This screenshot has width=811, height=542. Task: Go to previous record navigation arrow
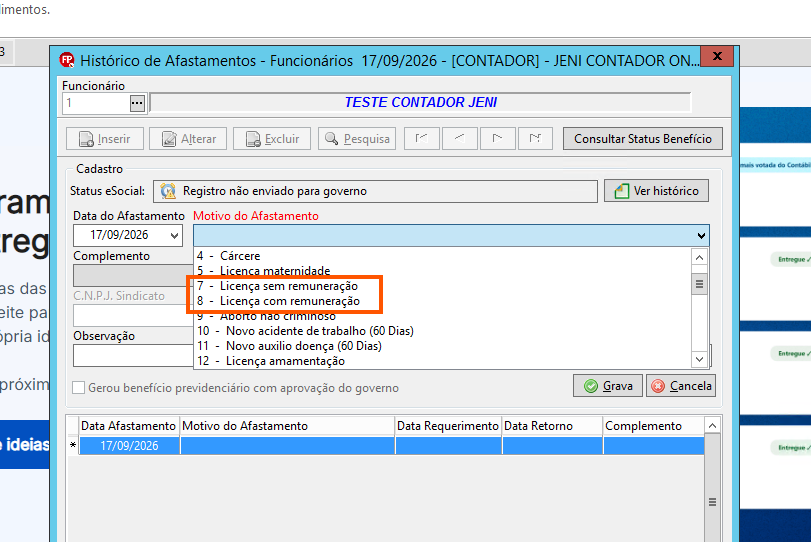pyautogui.click(x=460, y=138)
